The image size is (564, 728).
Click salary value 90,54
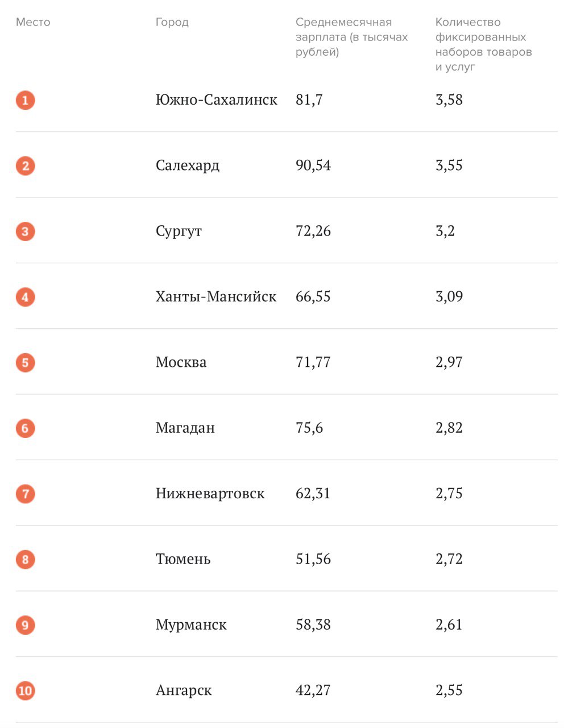click(313, 166)
